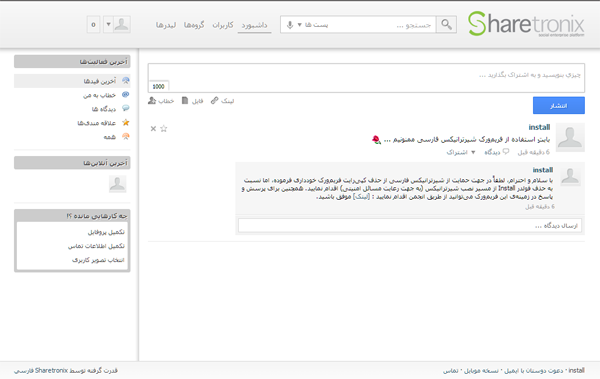Screen dimensions: 600x379
Task: Mention a user with the خطاب icon
Action: point(161,101)
